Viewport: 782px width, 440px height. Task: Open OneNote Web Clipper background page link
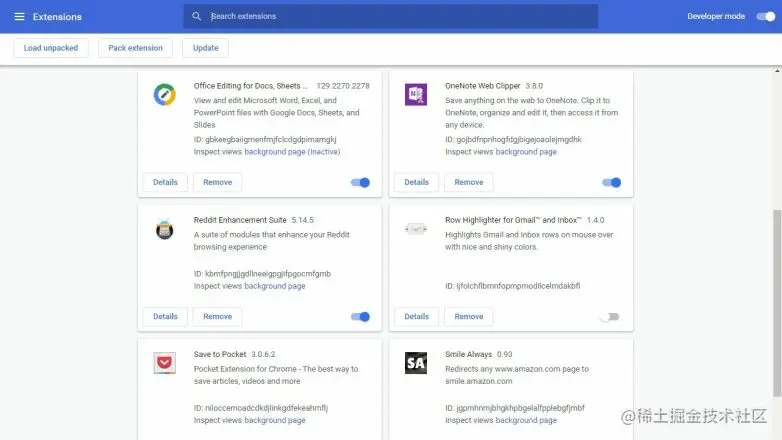pos(526,152)
